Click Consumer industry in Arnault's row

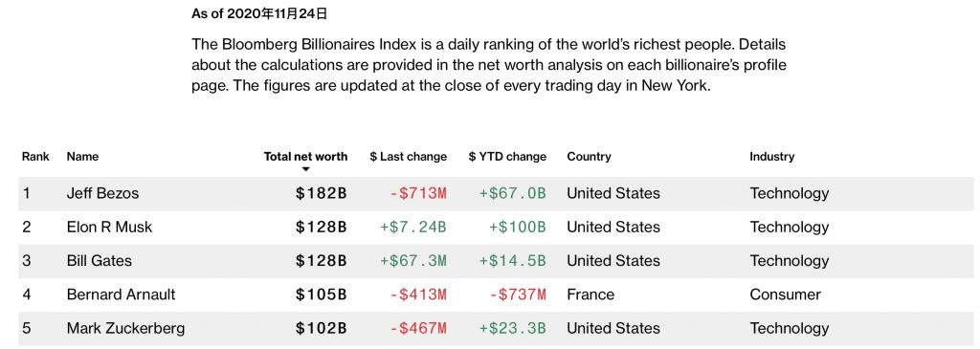click(785, 294)
